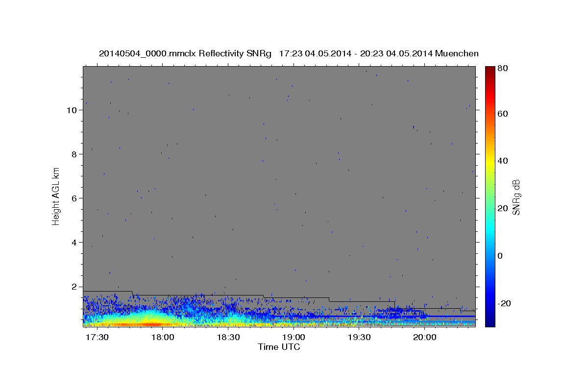This screenshot has height=392, width=588.
Task: Click the colorbar value 80
Action: point(503,69)
